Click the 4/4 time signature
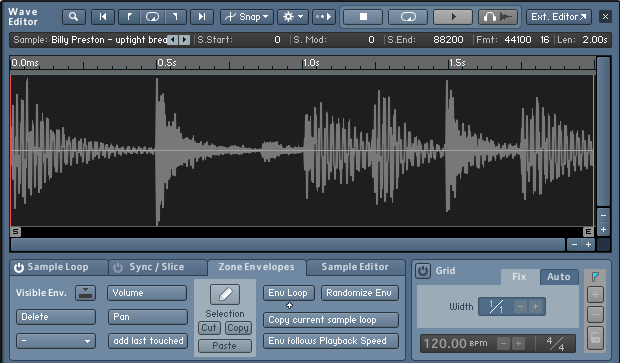Viewport: 620px width, 363px height. click(555, 344)
